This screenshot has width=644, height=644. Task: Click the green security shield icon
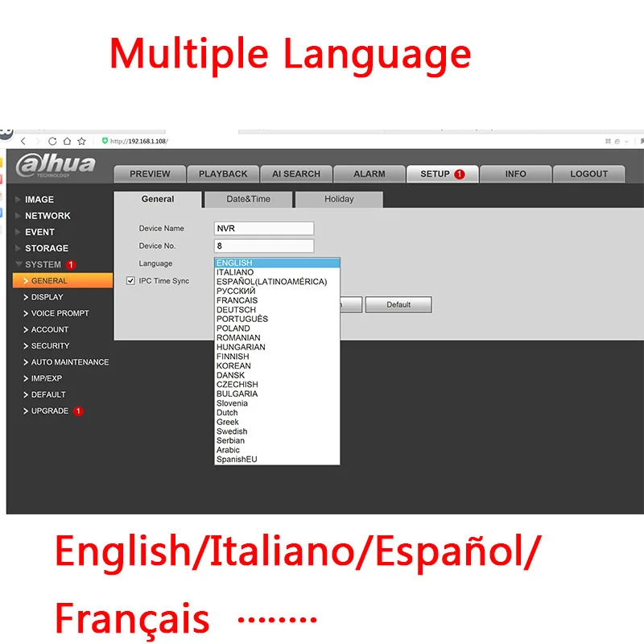[x=105, y=141]
